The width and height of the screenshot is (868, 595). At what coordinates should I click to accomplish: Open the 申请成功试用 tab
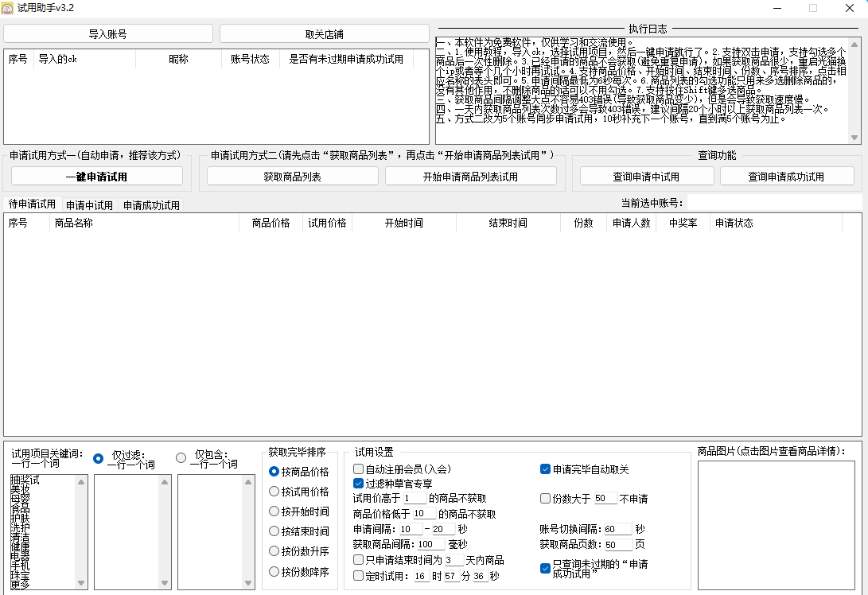151,205
